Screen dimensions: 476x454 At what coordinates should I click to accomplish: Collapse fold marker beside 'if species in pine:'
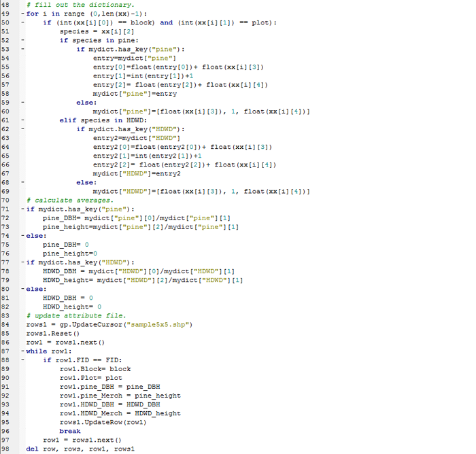[22, 40]
